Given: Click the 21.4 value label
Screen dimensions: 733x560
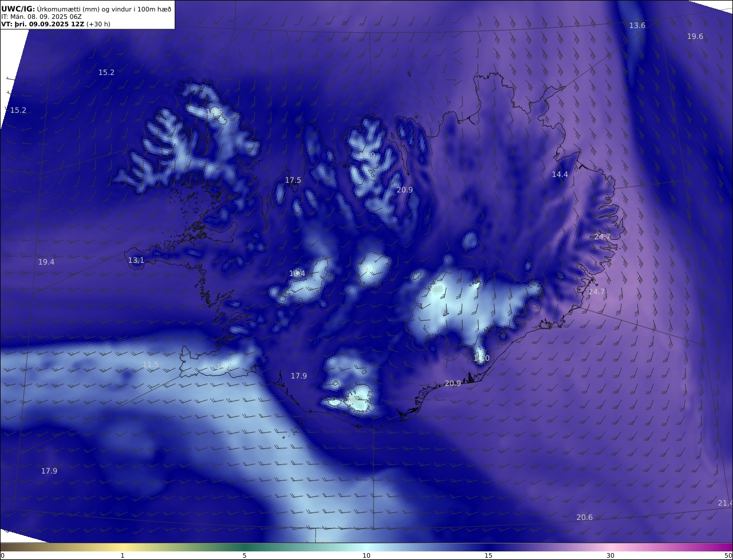Looking at the screenshot, I should point(725,503).
